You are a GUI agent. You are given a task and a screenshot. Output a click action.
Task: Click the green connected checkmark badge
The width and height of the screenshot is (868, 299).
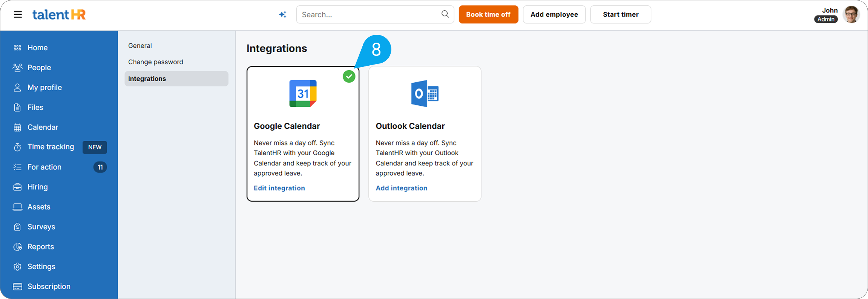pyautogui.click(x=349, y=77)
